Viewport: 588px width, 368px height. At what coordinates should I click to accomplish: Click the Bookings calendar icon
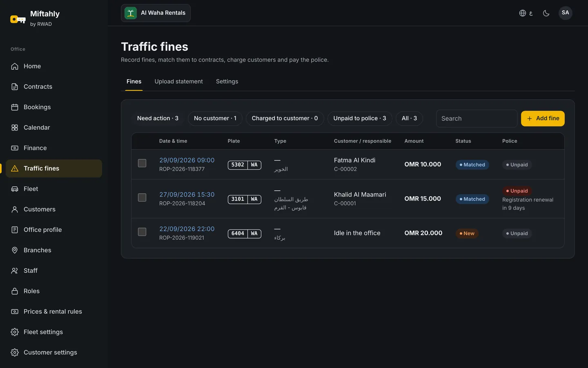[x=15, y=107]
